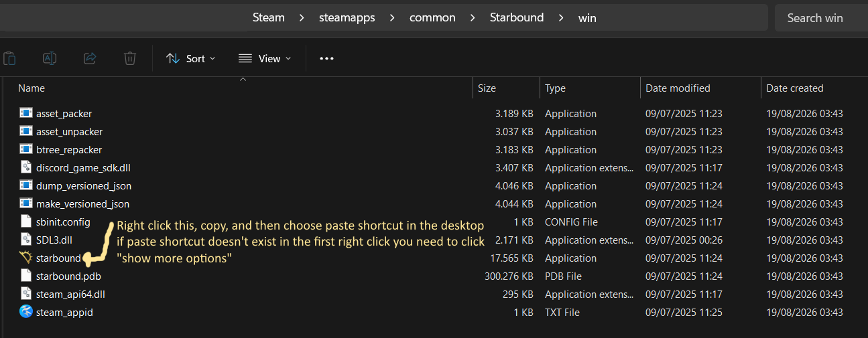The width and height of the screenshot is (868, 338).
Task: Select the SDL3.dll file icon
Action: point(26,239)
